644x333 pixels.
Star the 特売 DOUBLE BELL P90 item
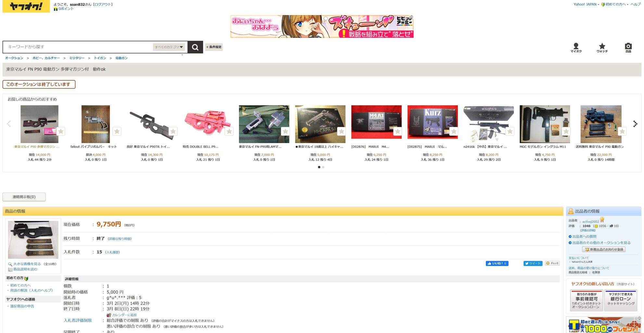(x=229, y=131)
